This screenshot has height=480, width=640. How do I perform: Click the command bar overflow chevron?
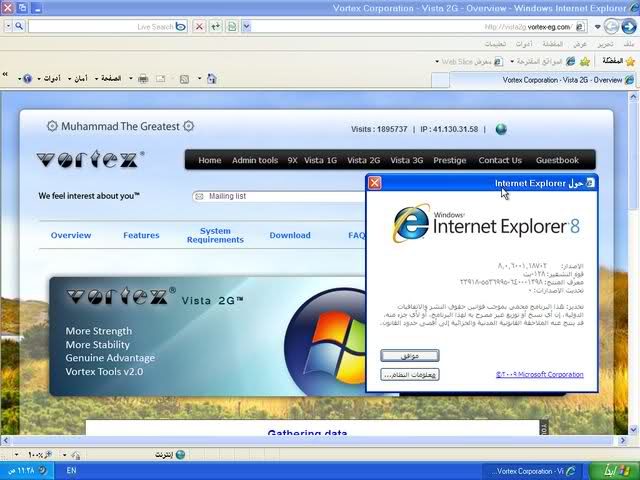point(5,74)
